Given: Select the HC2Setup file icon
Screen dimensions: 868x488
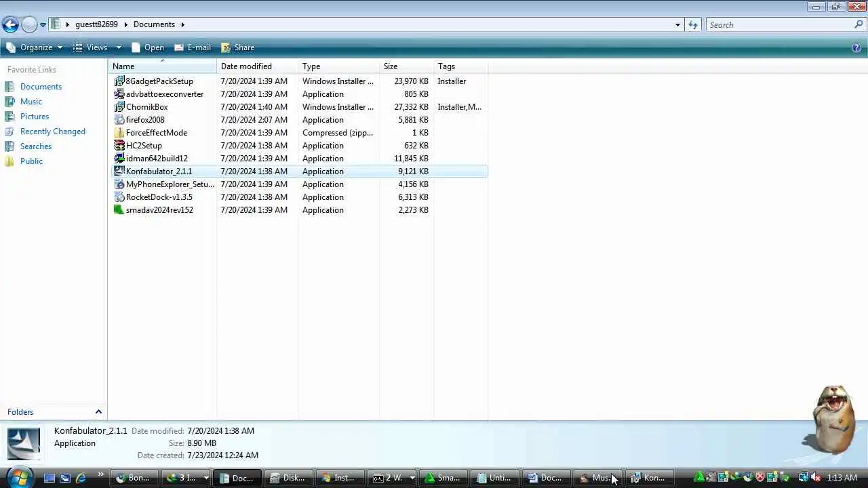Looking at the screenshot, I should coord(119,146).
